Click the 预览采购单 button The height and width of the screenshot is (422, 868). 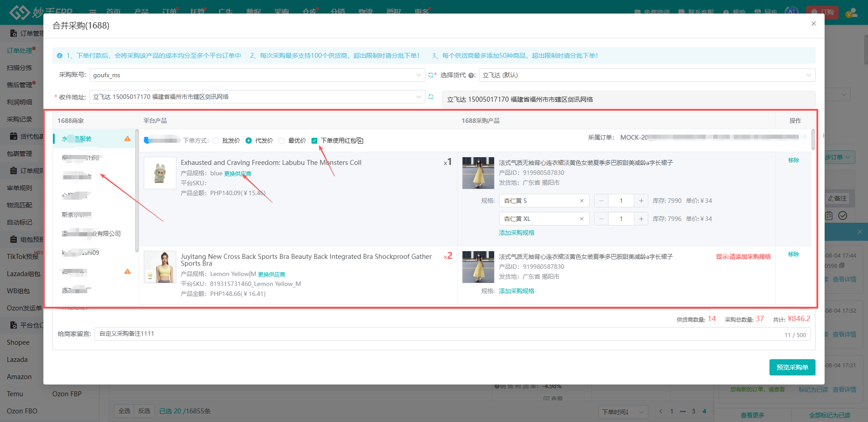pyautogui.click(x=792, y=367)
